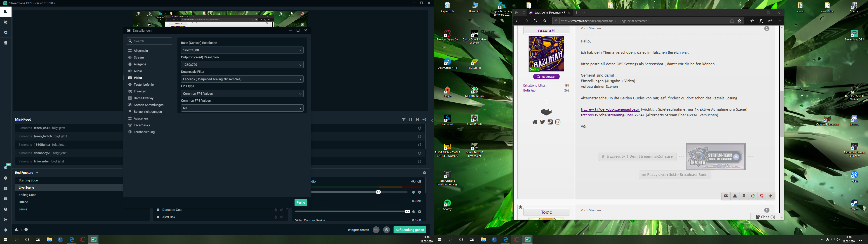This screenshot has height=244, width=868.
Task: Mute the Mini-Feed sound icon
Action: pos(424,120)
